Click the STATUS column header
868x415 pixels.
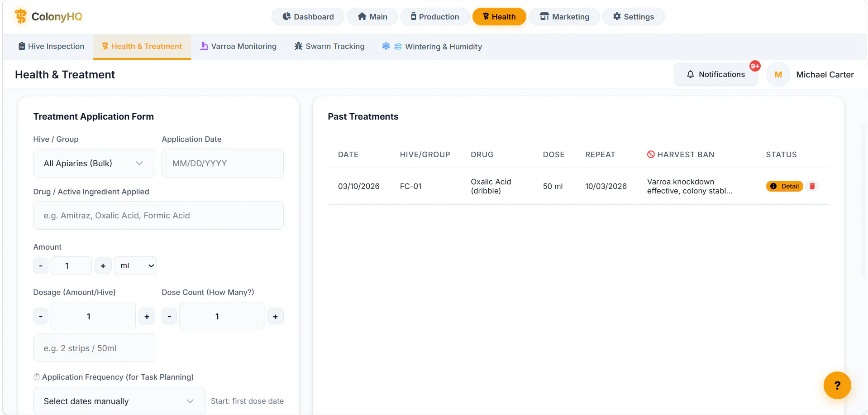(x=781, y=154)
